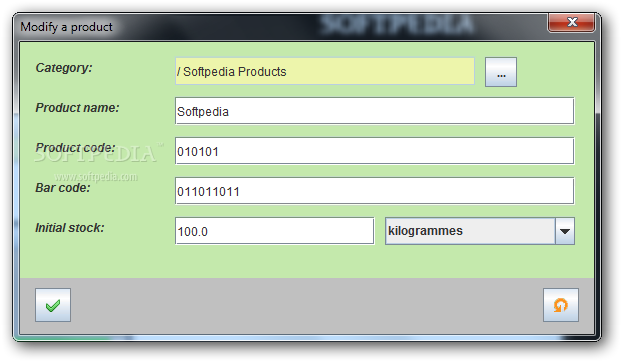Click the Bar code: label
Screen dimensions: 622x362
63,188
